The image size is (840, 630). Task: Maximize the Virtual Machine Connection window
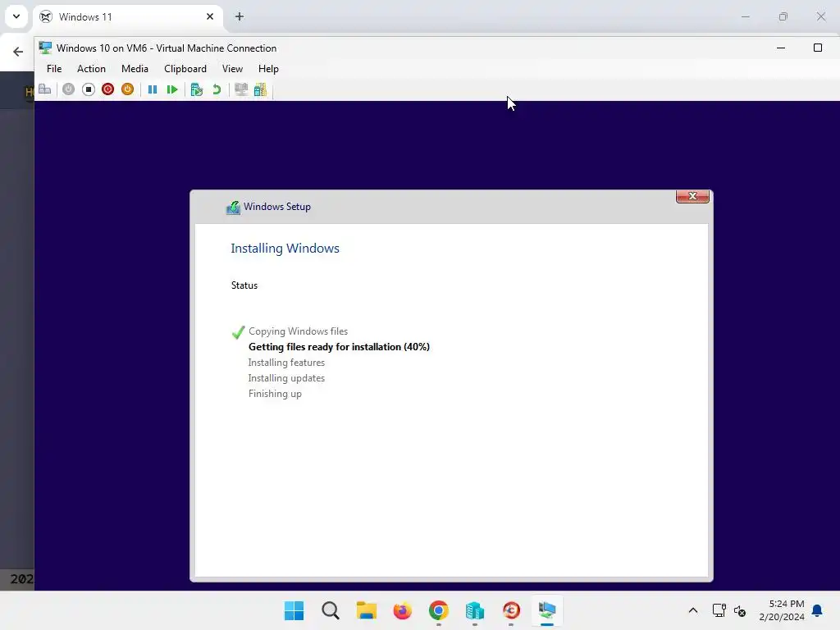818,48
